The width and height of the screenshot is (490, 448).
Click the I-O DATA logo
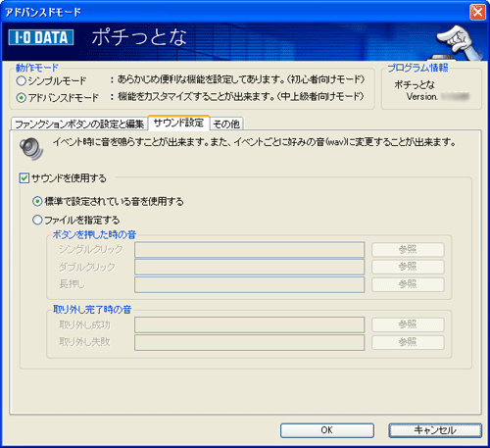tap(41, 37)
